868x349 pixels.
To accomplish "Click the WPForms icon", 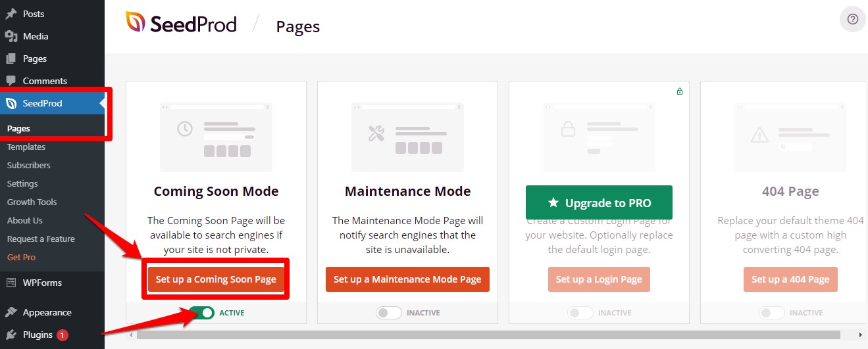I will point(11,283).
